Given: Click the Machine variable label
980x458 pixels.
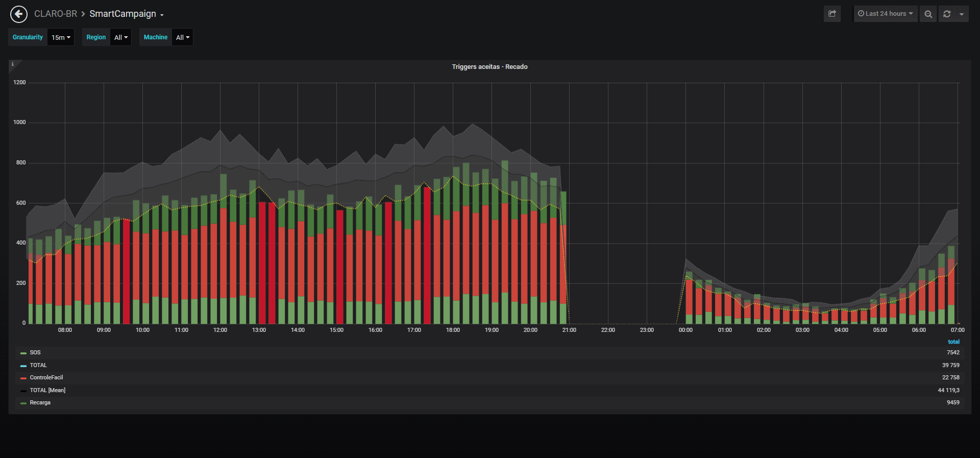Looking at the screenshot, I should coord(156,37).
